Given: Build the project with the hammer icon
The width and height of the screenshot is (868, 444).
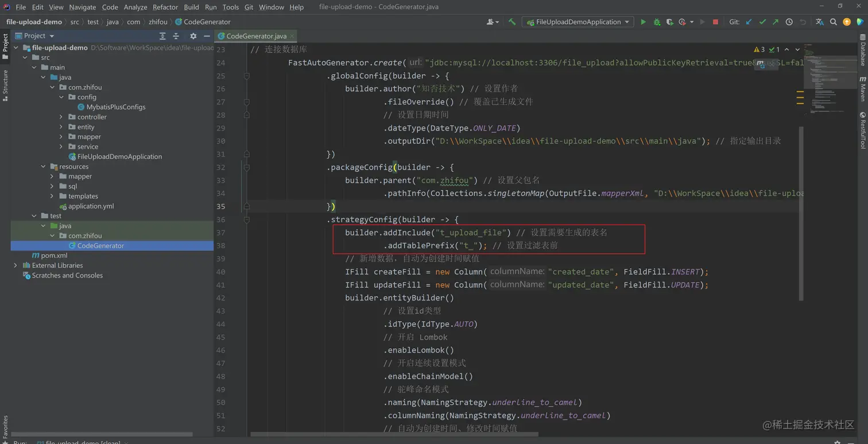Looking at the screenshot, I should [x=512, y=22].
